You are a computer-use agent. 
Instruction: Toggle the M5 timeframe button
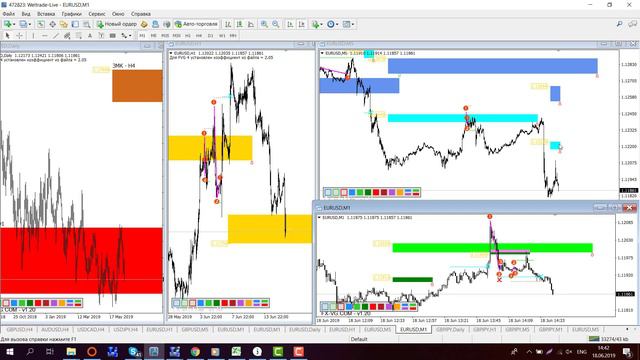click(x=153, y=36)
